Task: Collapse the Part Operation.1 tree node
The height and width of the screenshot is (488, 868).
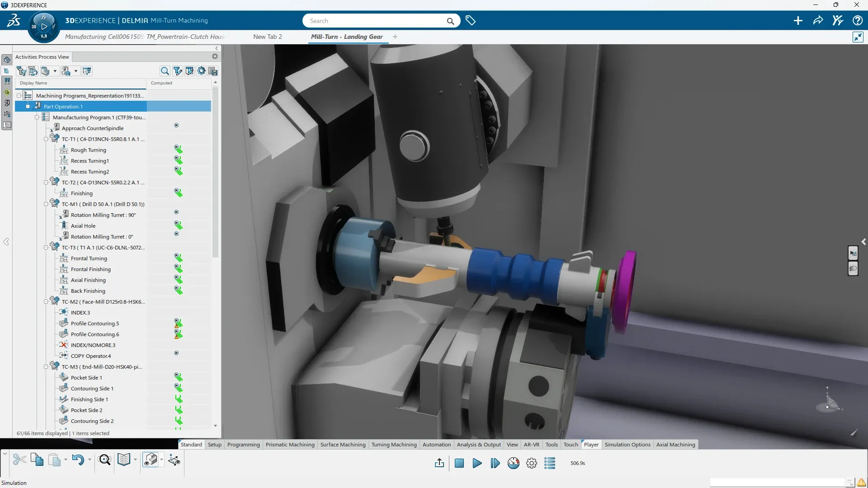Action: [x=28, y=106]
